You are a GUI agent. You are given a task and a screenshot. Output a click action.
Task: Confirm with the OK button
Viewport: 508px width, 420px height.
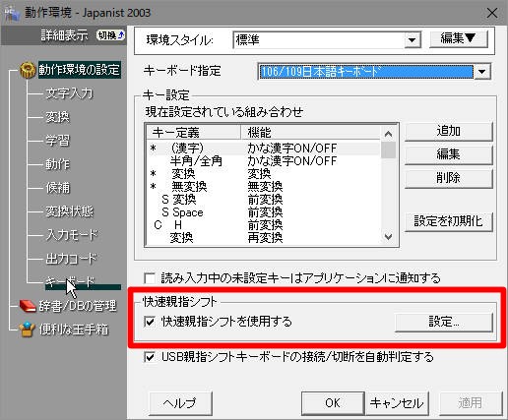[x=333, y=403]
